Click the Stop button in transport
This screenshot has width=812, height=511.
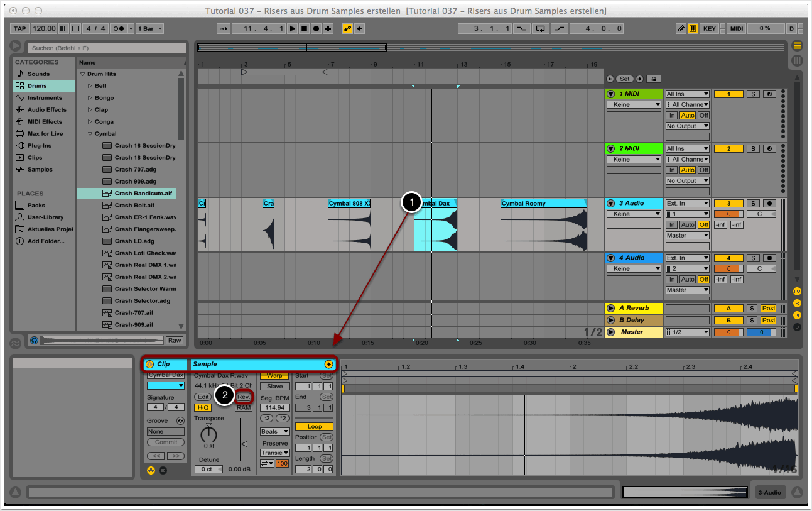(x=304, y=29)
